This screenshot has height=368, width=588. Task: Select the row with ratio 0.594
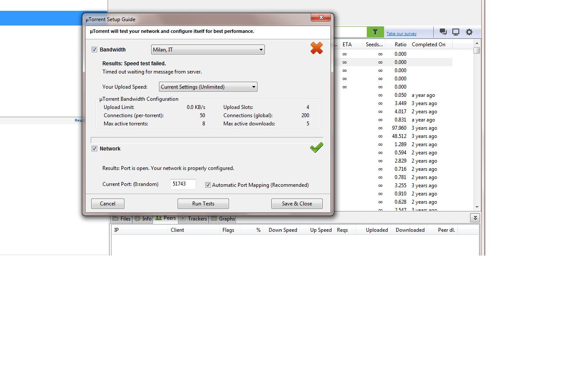tap(392, 153)
